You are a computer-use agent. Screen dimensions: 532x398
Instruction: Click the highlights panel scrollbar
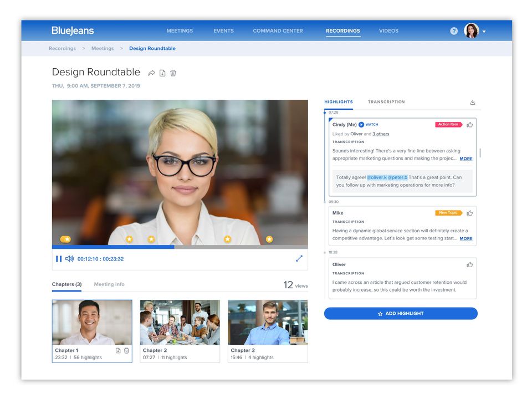[480, 152]
